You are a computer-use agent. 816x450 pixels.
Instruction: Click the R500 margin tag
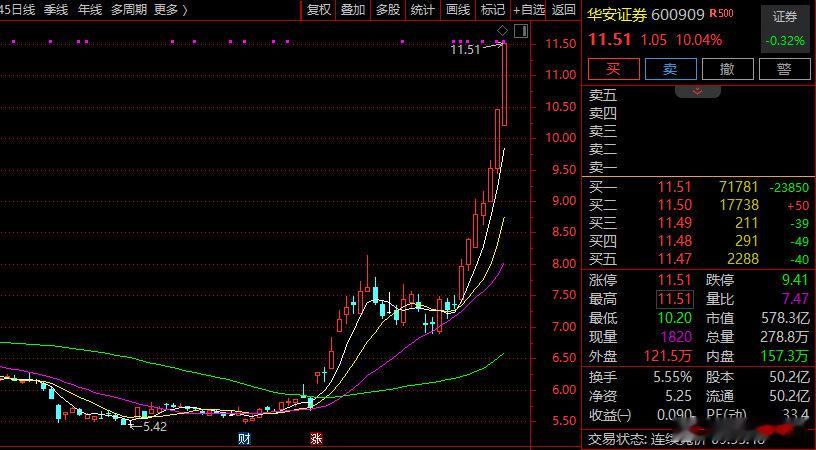click(722, 13)
